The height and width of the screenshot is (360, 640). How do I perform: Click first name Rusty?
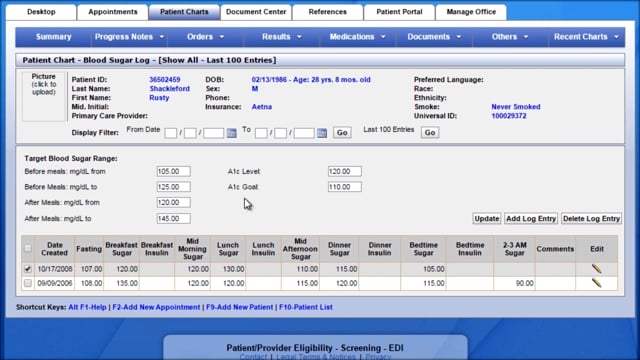coord(159,98)
